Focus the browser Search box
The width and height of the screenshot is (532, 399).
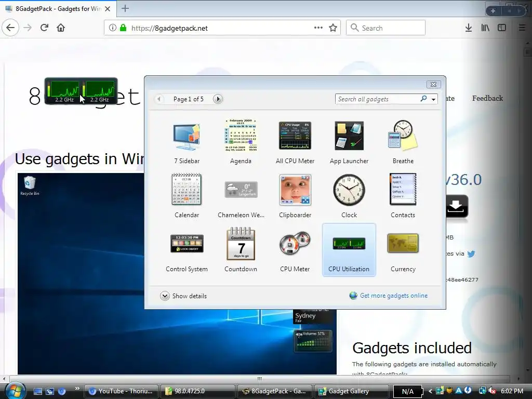(x=385, y=28)
